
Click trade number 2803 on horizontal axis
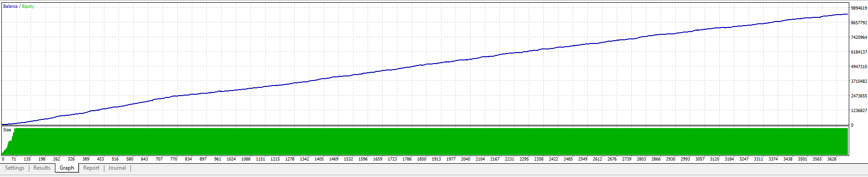(x=641, y=159)
